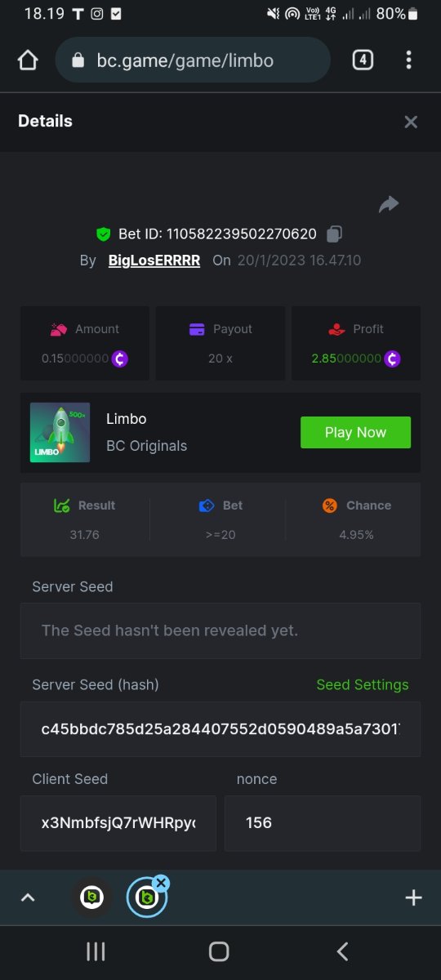Image resolution: width=441 pixels, height=980 pixels.
Task: Share this bet using the arrow icon
Action: [389, 204]
